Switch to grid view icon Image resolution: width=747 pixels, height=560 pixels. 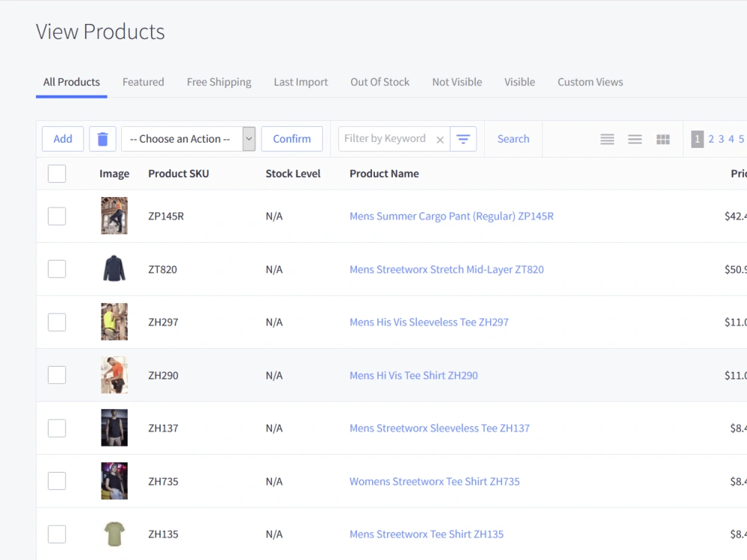coord(663,139)
